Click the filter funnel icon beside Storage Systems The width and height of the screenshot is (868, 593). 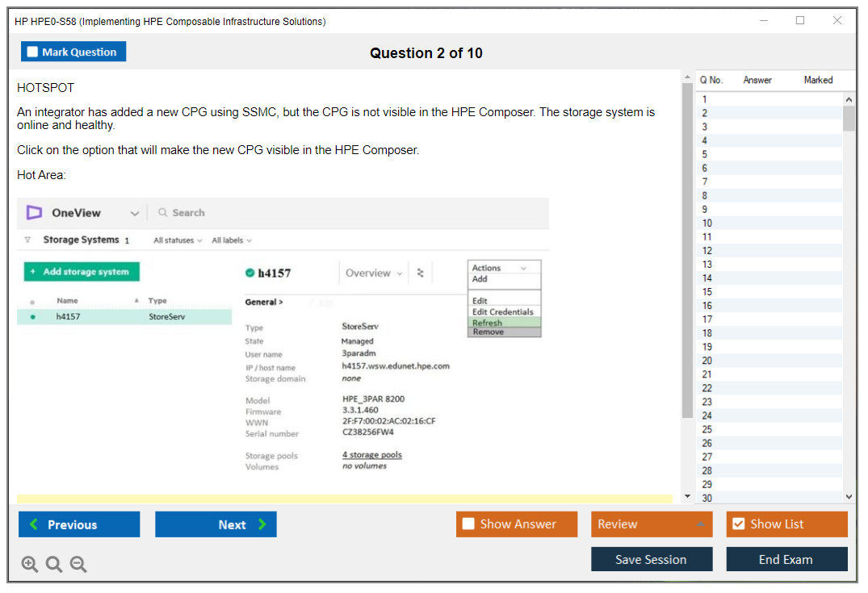pyautogui.click(x=28, y=240)
